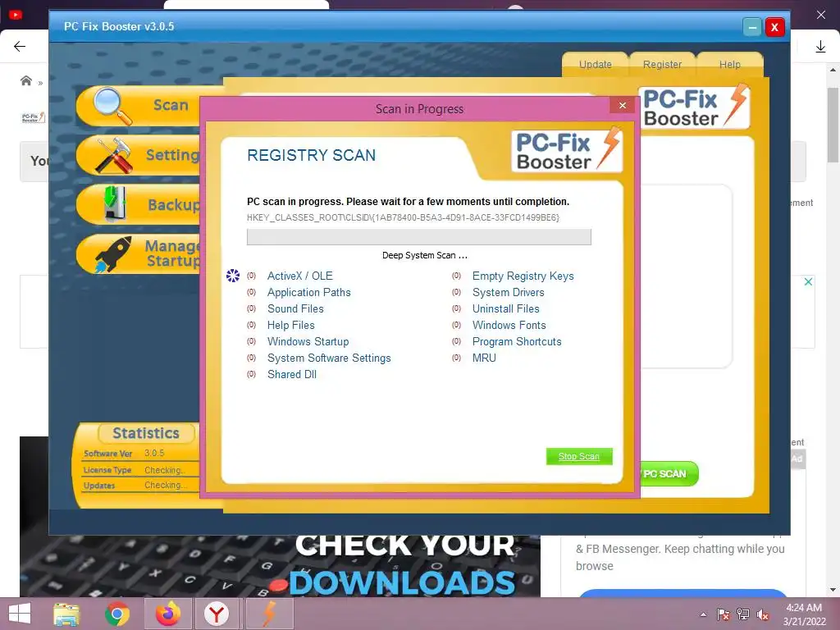Click the Empty Registry Keys category
840x630 pixels.
tap(523, 276)
